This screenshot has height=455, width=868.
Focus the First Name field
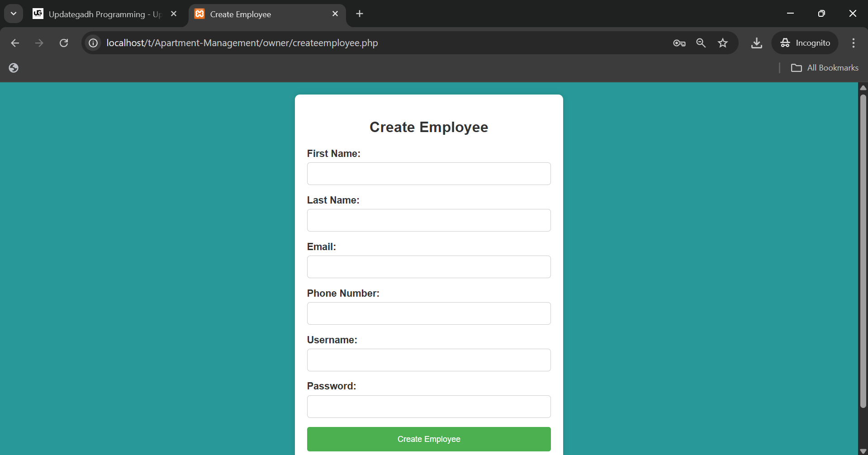point(428,174)
